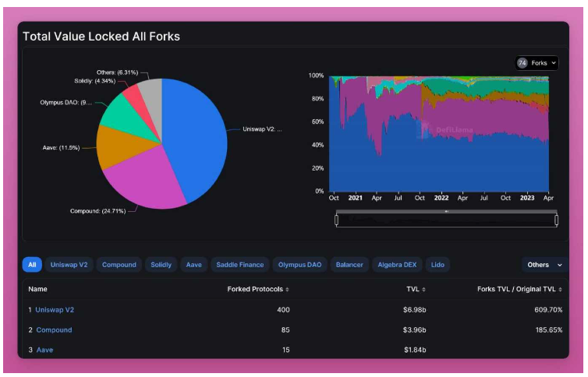Click the right handle of chart range slider
This screenshot has height=377, width=588.
(557, 220)
